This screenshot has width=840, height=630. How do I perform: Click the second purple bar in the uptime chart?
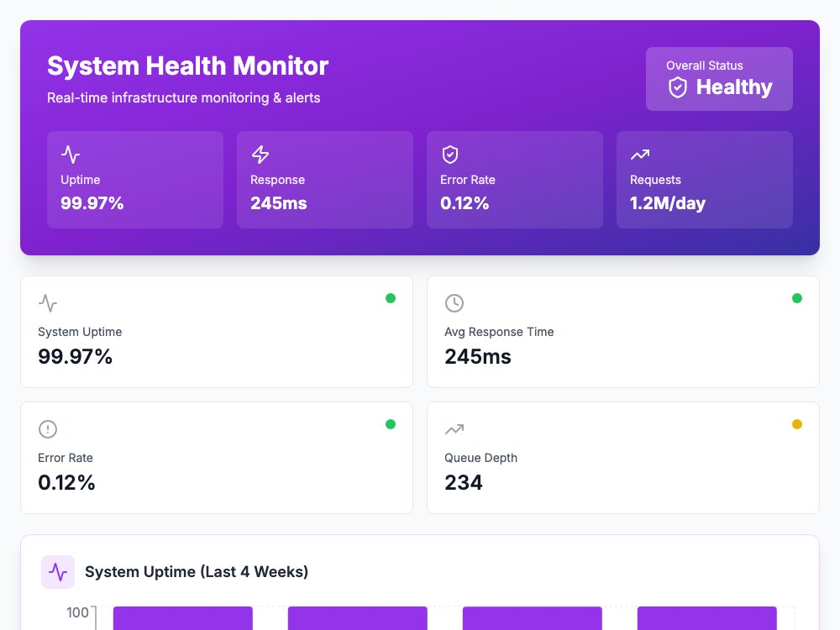[x=357, y=618]
